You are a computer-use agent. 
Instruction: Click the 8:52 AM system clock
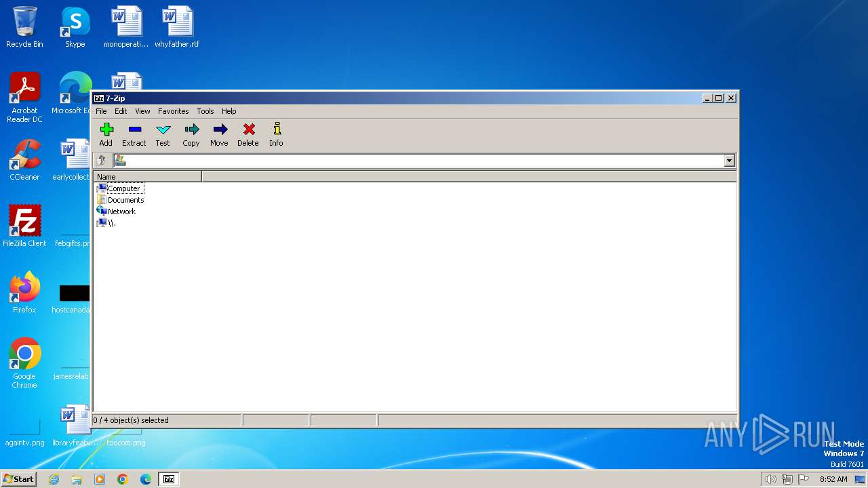pos(833,479)
